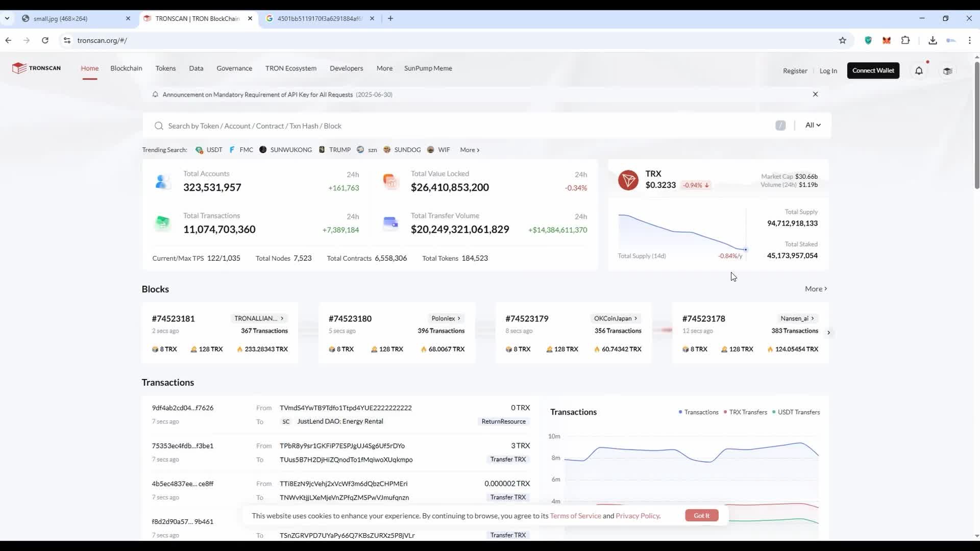Accept cookies with Got It button
This screenshot has width=980, height=551.
tap(701, 515)
